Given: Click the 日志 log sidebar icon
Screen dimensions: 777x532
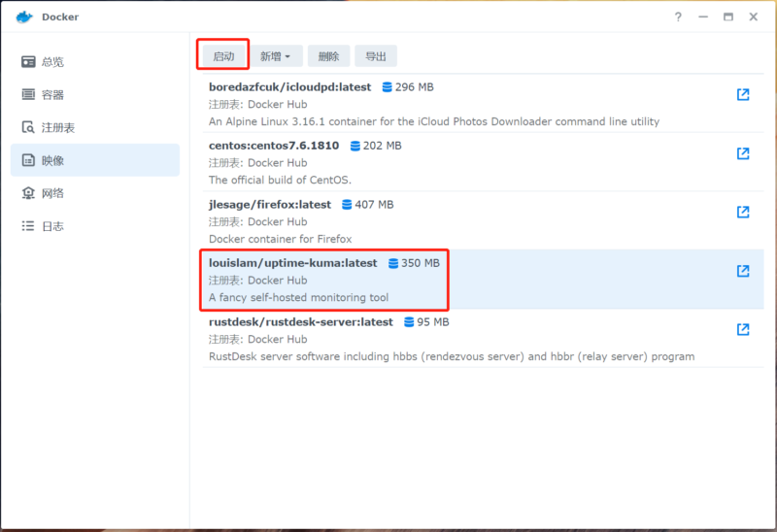Looking at the screenshot, I should tap(28, 226).
